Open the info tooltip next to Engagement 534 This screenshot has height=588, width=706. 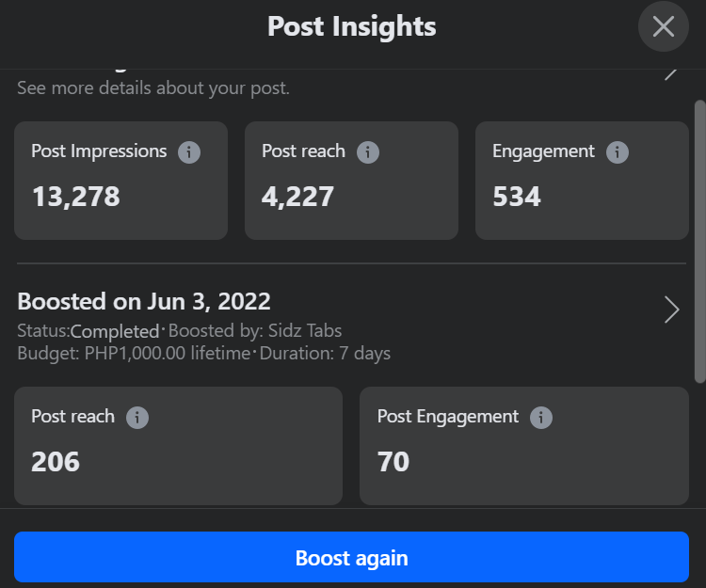pos(618,151)
